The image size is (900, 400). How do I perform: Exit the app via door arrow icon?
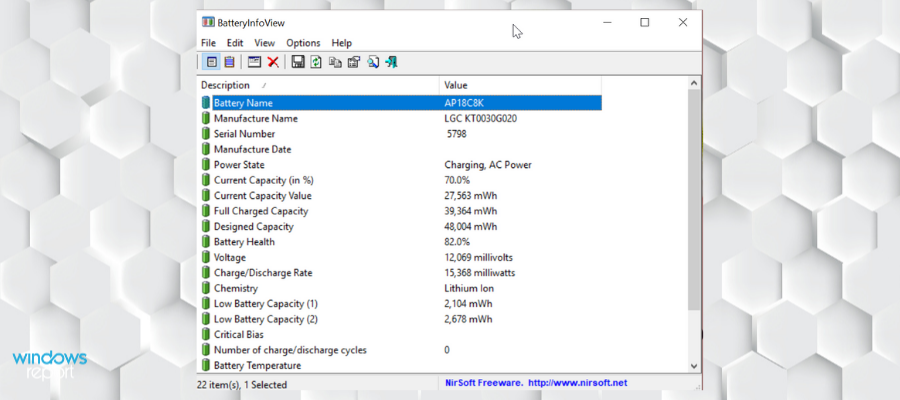pos(391,62)
